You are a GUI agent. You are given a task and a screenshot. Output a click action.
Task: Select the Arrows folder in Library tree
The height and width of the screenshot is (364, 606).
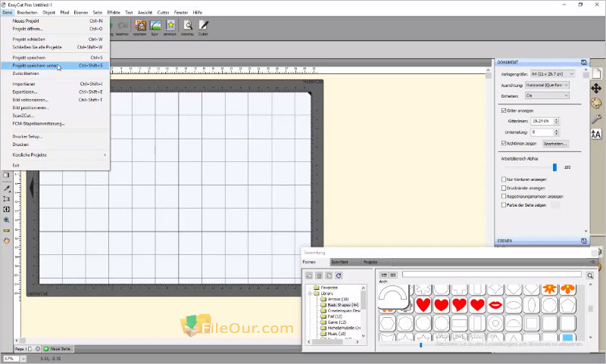[x=335, y=299]
